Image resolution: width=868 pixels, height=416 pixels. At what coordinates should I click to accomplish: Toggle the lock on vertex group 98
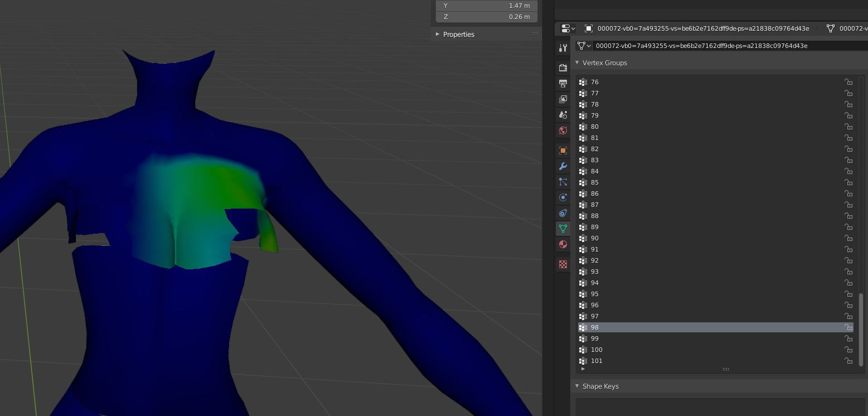click(848, 327)
